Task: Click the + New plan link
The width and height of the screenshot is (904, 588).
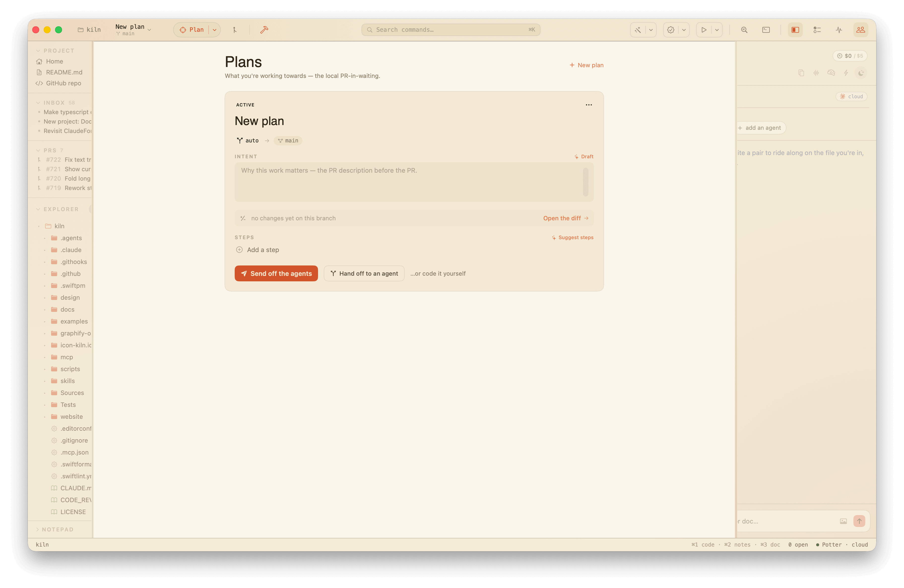Action: tap(586, 65)
